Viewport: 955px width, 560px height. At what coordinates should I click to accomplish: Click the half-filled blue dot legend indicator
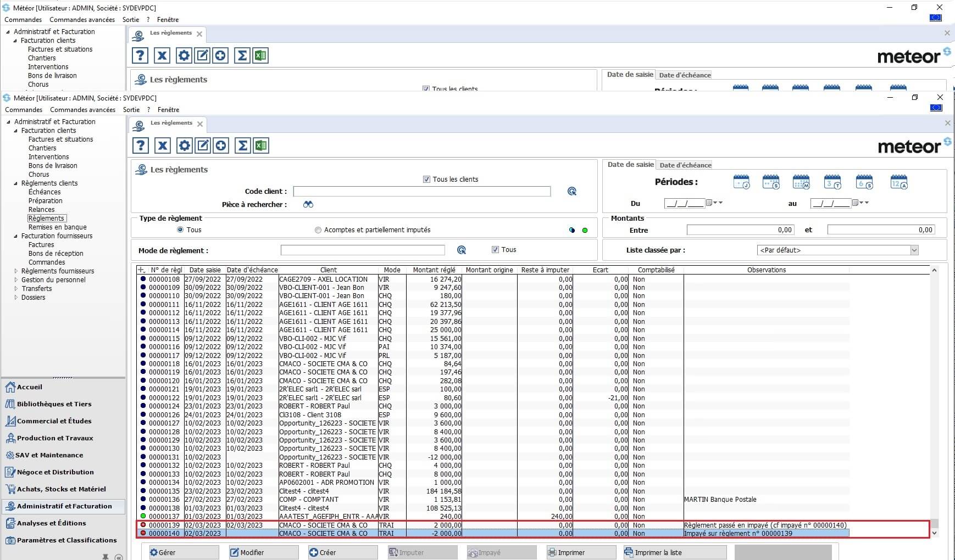point(572,230)
